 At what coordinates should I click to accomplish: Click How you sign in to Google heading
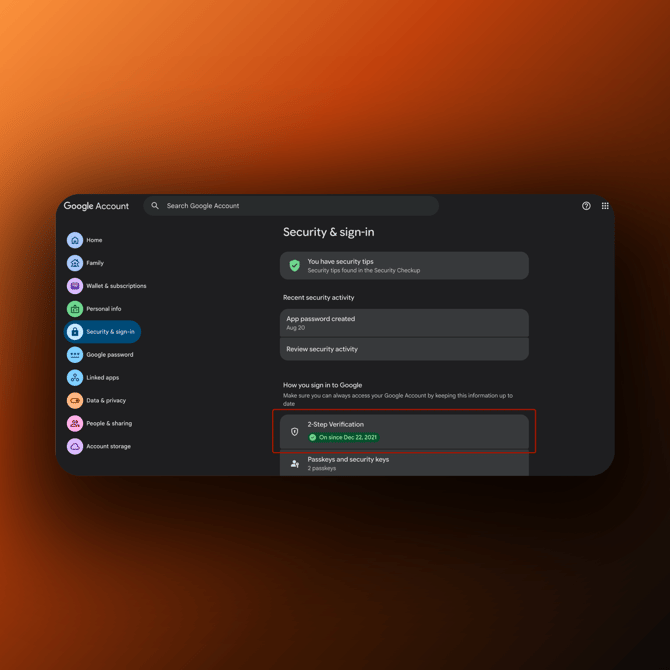[322, 385]
